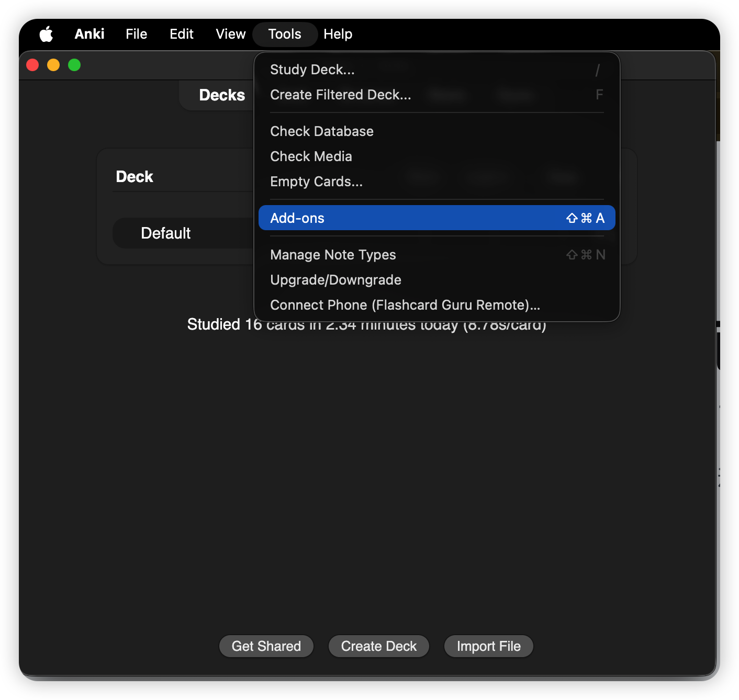This screenshot has width=739, height=700.
Task: Click the Deck column header
Action: (135, 177)
